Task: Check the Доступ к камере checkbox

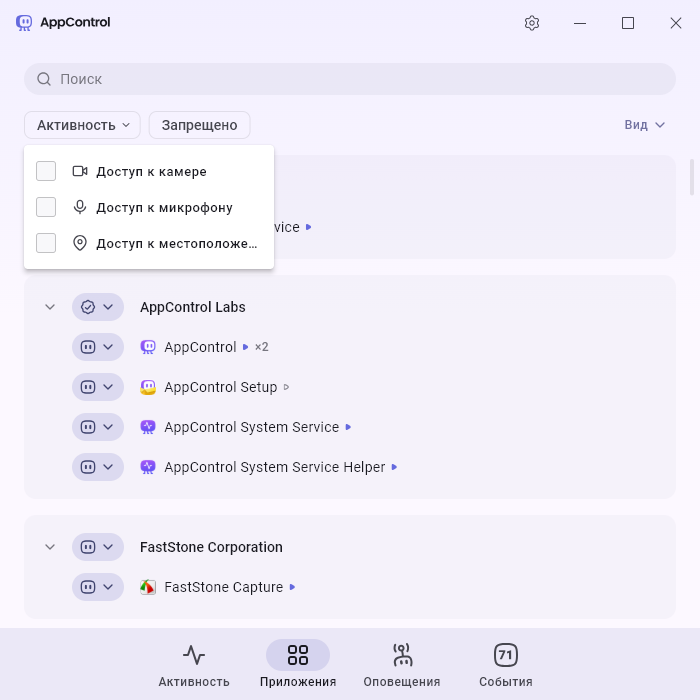Action: 46,171
